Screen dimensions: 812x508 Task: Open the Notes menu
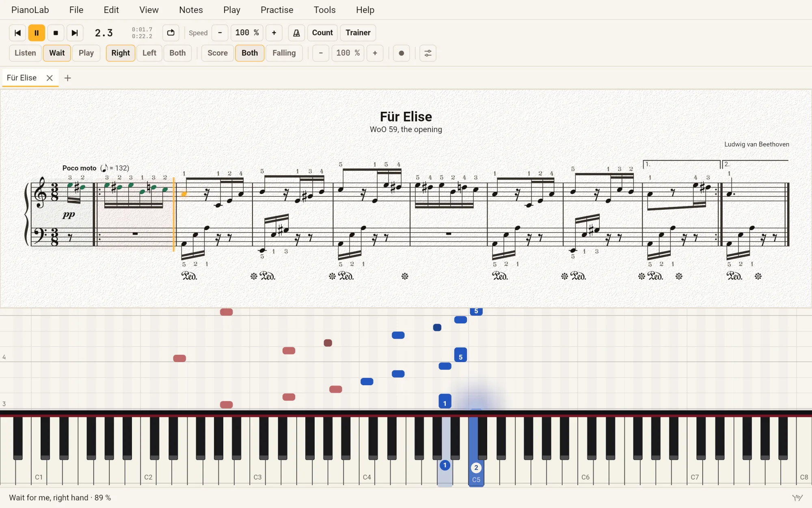[x=191, y=10]
